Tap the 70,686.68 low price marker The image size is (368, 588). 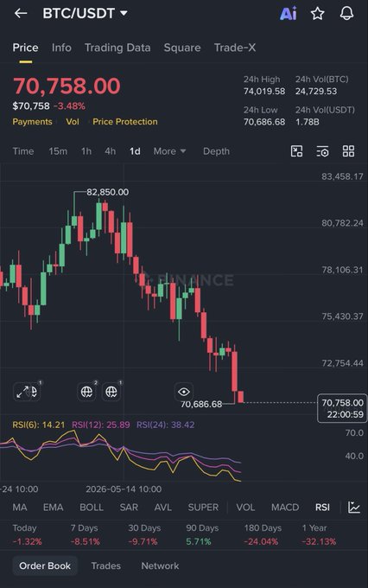pyautogui.click(x=201, y=405)
